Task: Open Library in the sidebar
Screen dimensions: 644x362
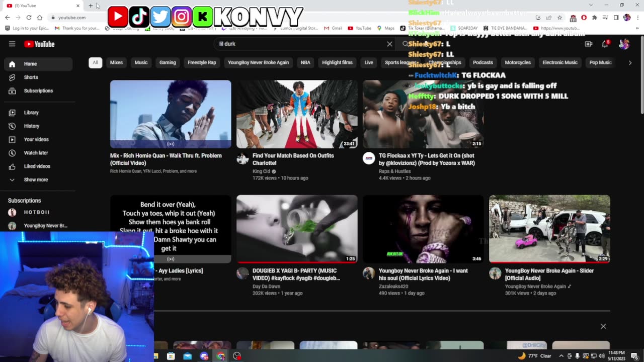Action: tap(38, 113)
